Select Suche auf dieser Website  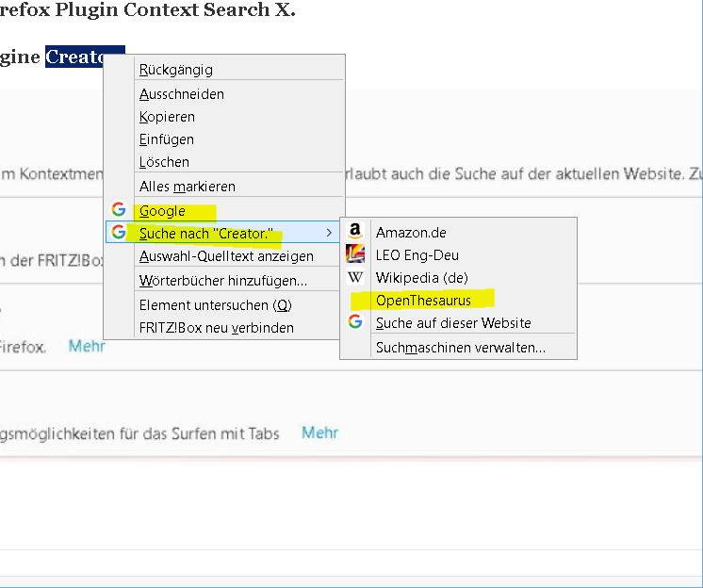pos(458,322)
